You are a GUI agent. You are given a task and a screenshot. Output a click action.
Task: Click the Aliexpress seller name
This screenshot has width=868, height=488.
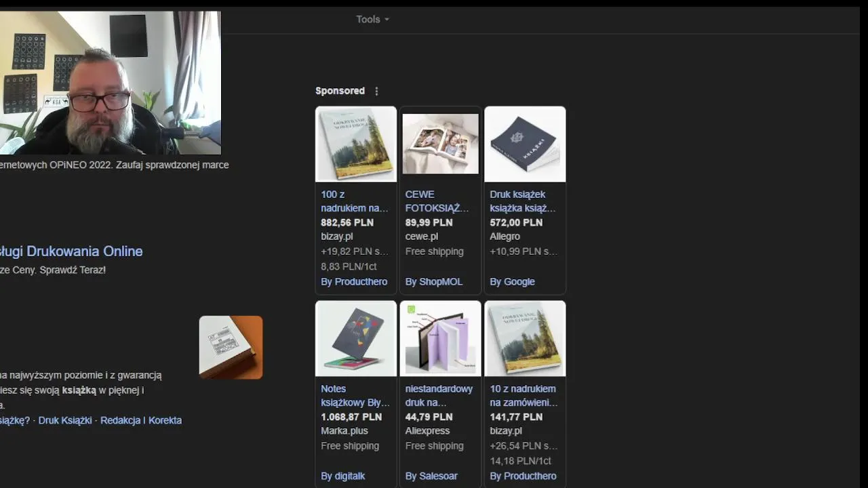[x=427, y=431]
